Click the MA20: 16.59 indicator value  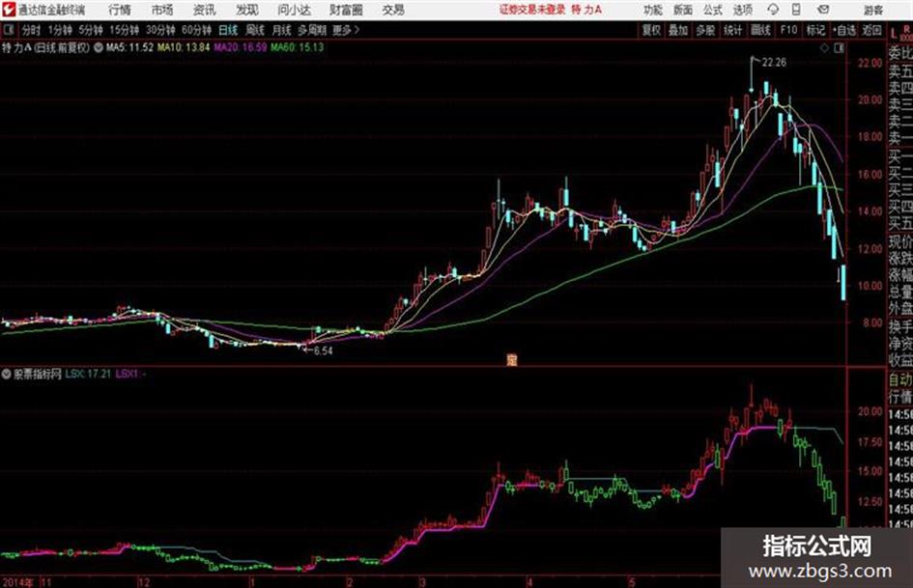[240, 47]
